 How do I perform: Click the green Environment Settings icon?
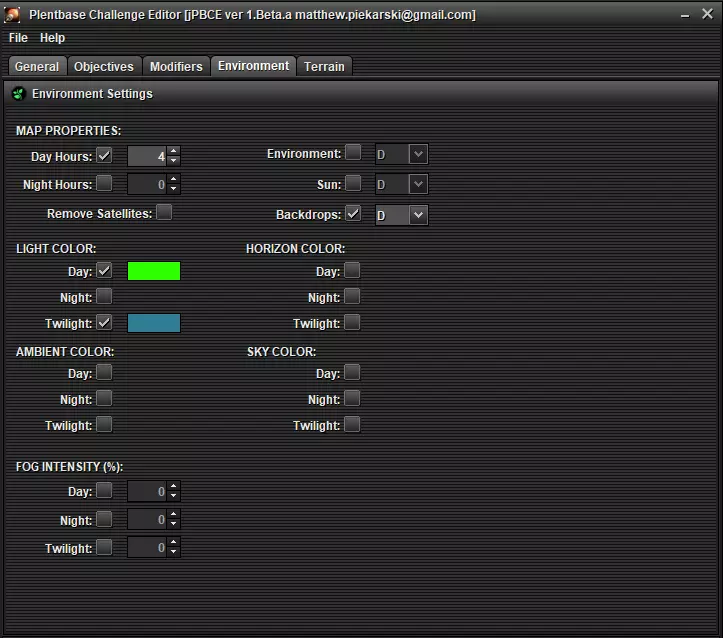pos(18,94)
